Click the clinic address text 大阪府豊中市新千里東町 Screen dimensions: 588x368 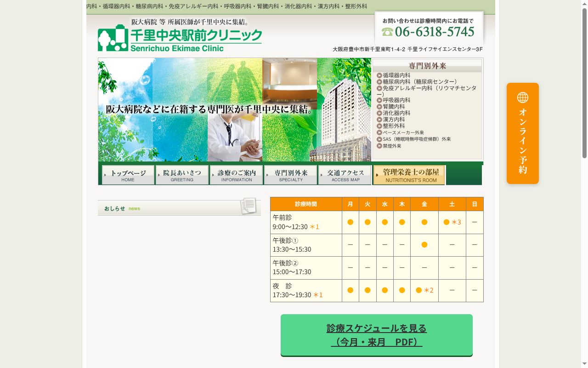(x=407, y=50)
